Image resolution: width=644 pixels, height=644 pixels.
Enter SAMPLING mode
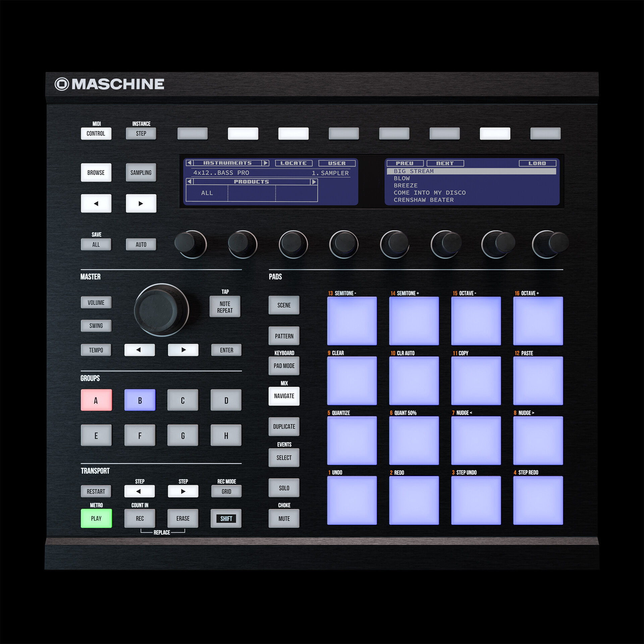point(141,172)
